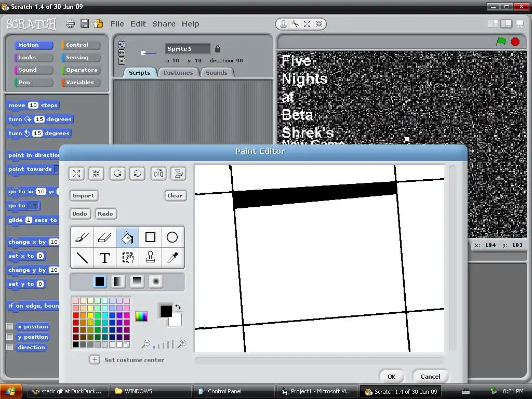The width and height of the screenshot is (532, 399).
Task: Select the Paintbrush tool in Paint Editor
Action: click(x=82, y=237)
